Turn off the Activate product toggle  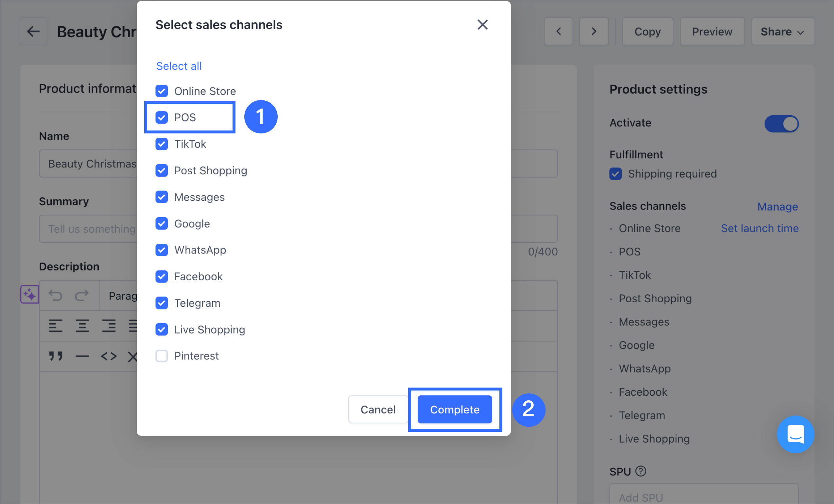781,124
